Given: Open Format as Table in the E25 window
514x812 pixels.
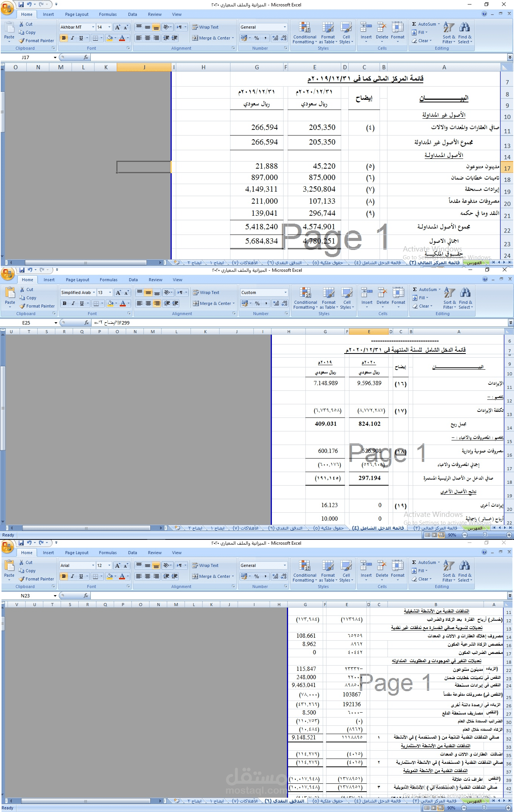Looking at the screenshot, I should pyautogui.click(x=329, y=299).
